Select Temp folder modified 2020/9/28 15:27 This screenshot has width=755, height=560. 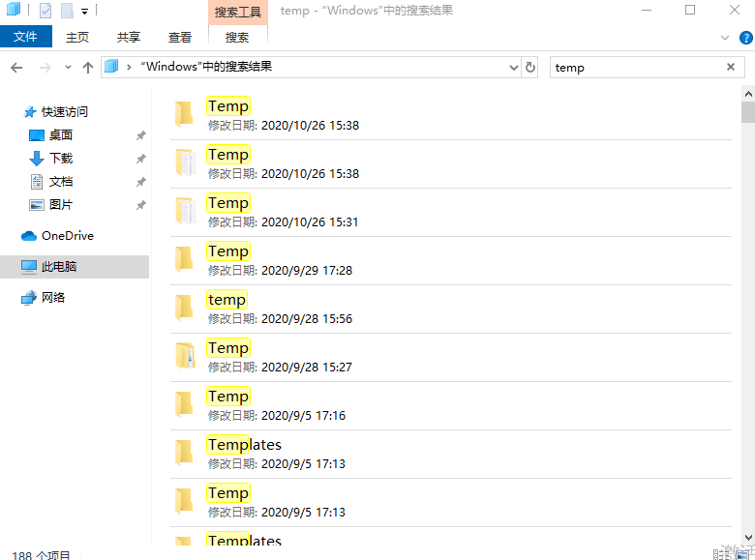tap(451, 358)
